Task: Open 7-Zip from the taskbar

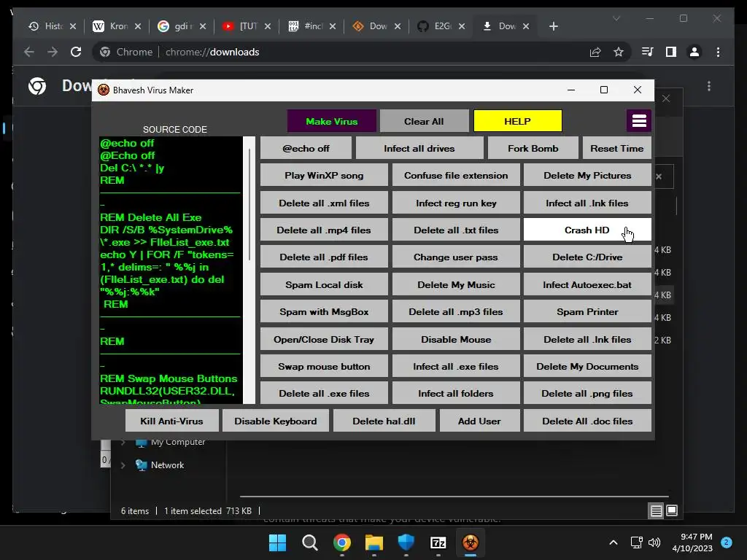Action: 438,542
